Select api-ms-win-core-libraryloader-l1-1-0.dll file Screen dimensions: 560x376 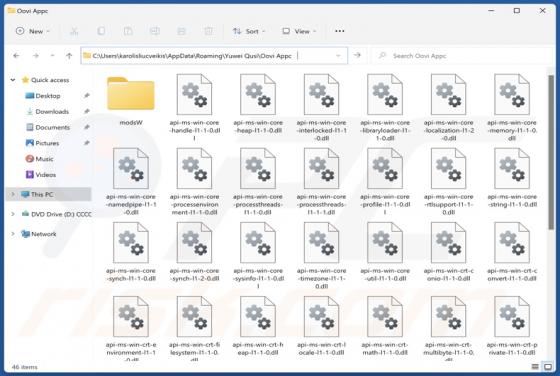pyautogui.click(x=385, y=107)
